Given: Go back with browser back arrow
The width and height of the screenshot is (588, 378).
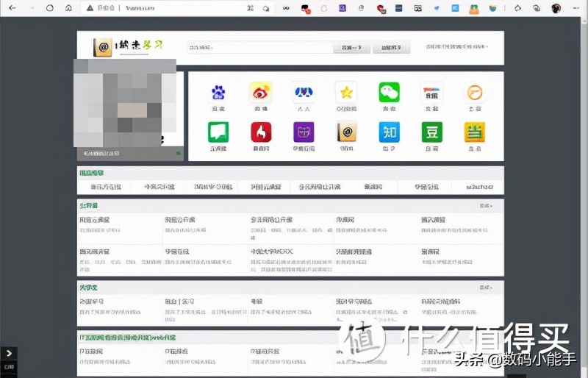Looking at the screenshot, I should pyautogui.click(x=12, y=8).
